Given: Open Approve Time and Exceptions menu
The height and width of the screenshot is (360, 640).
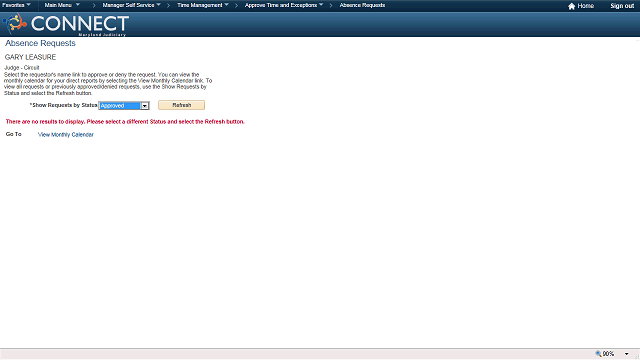Looking at the screenshot, I should click(284, 5).
